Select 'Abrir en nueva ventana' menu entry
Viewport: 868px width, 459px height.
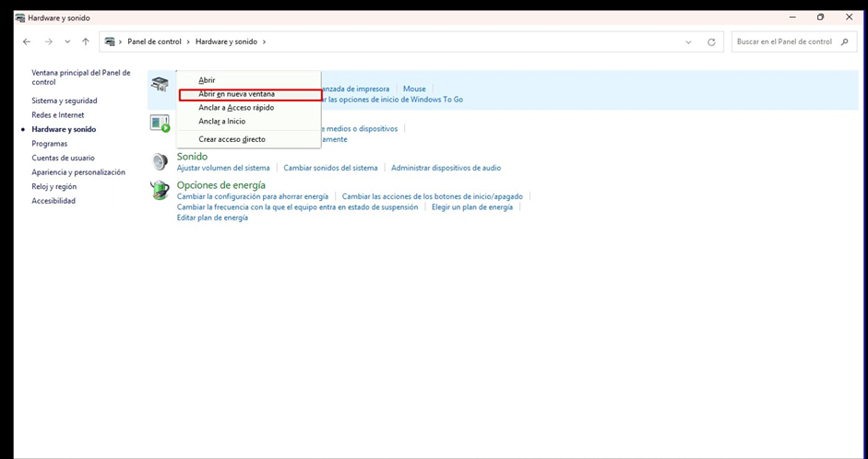[236, 94]
